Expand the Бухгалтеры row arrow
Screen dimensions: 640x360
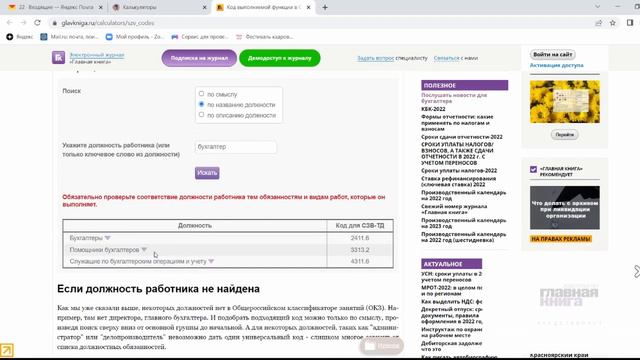click(x=107, y=238)
